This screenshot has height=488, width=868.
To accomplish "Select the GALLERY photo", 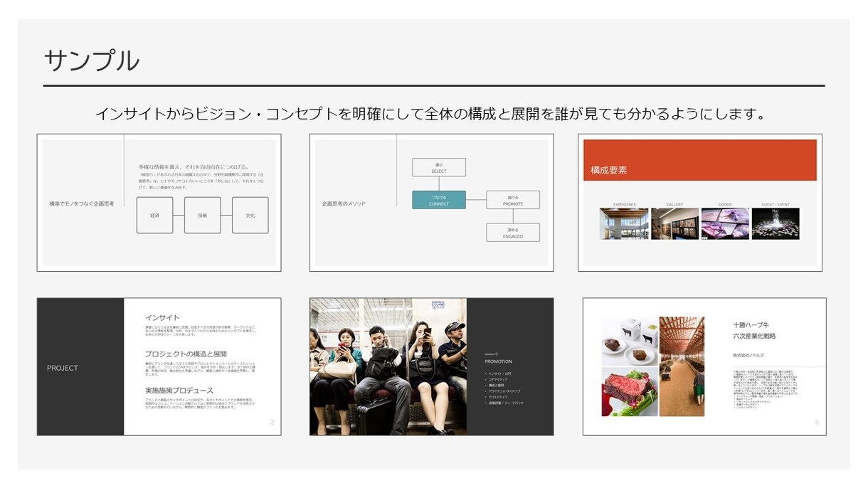I will 675,223.
